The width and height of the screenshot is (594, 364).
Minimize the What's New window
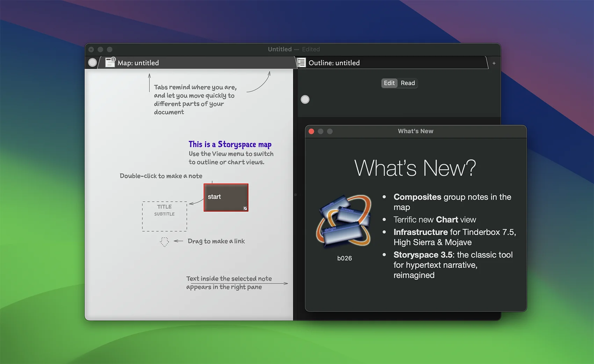320,131
